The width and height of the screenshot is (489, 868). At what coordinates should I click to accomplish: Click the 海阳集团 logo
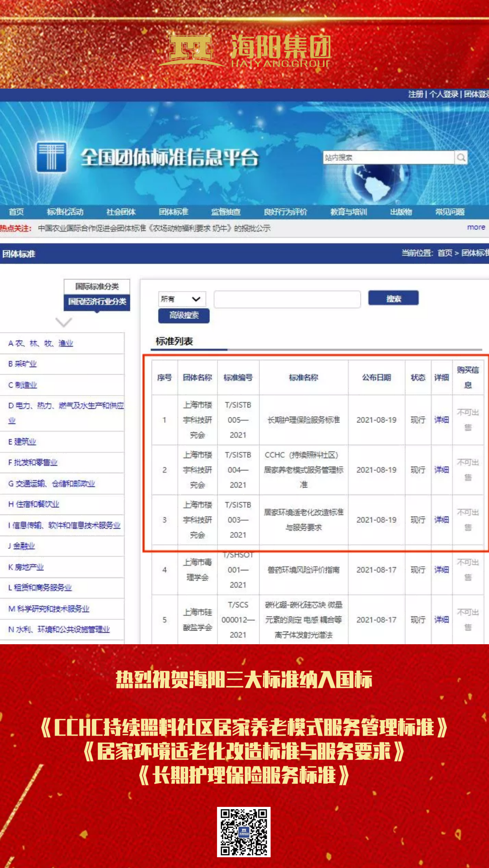(x=245, y=50)
